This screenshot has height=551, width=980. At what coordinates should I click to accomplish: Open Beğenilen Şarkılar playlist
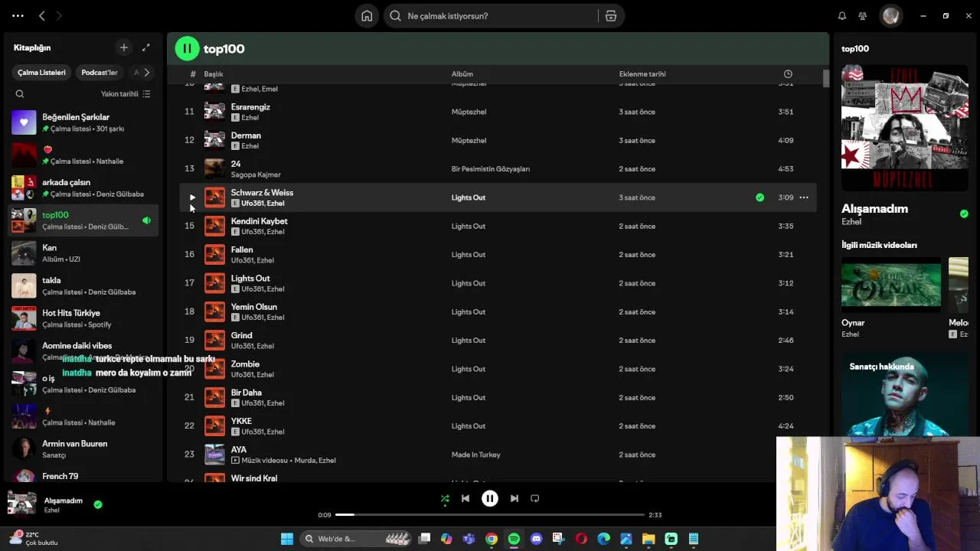[x=84, y=122]
